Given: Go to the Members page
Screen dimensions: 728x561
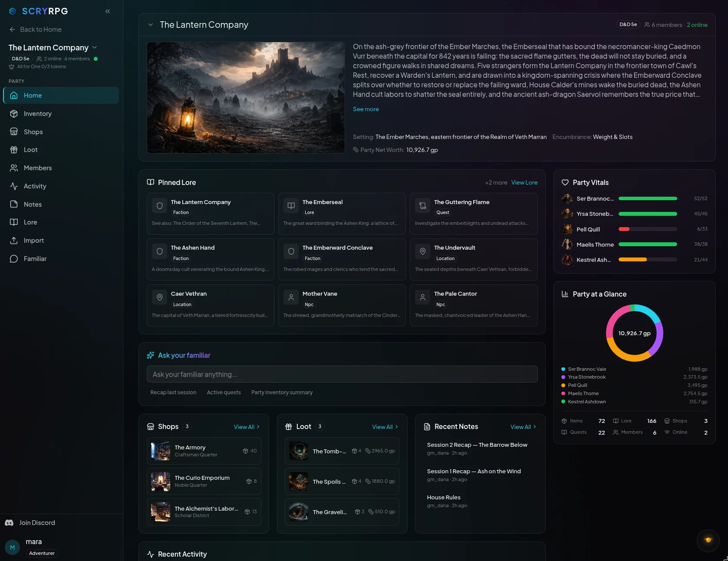Looking at the screenshot, I should click(61, 168).
